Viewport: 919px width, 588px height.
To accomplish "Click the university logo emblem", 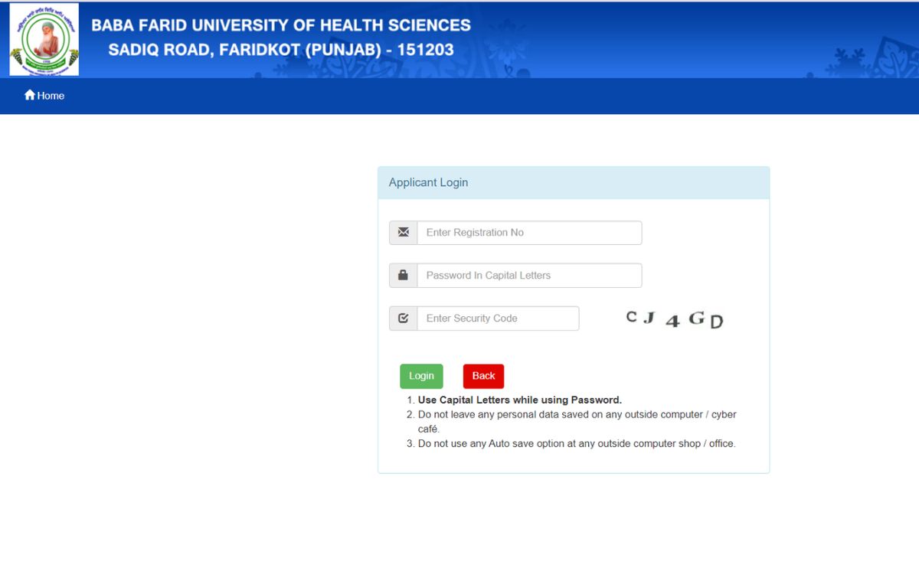I will click(44, 40).
